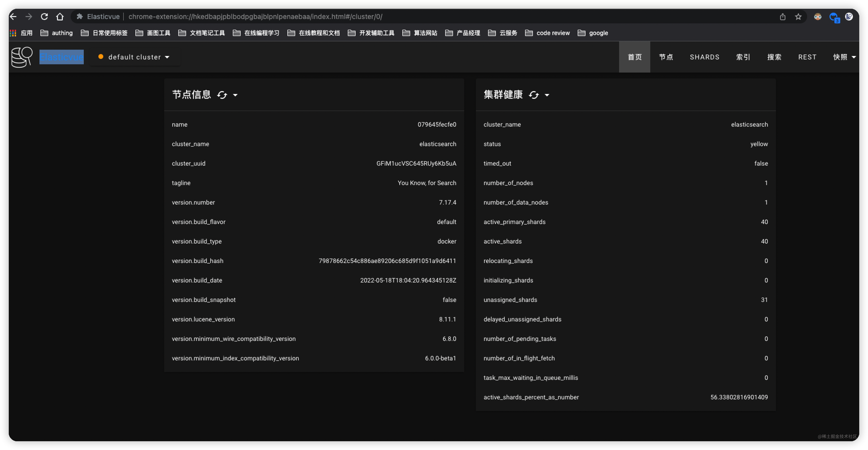
Task: Open the google bookmark folder
Action: click(593, 33)
